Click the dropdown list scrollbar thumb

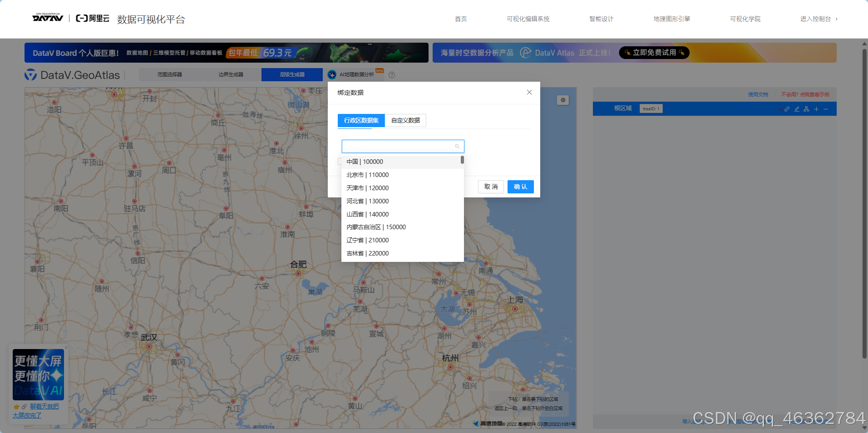coord(462,160)
